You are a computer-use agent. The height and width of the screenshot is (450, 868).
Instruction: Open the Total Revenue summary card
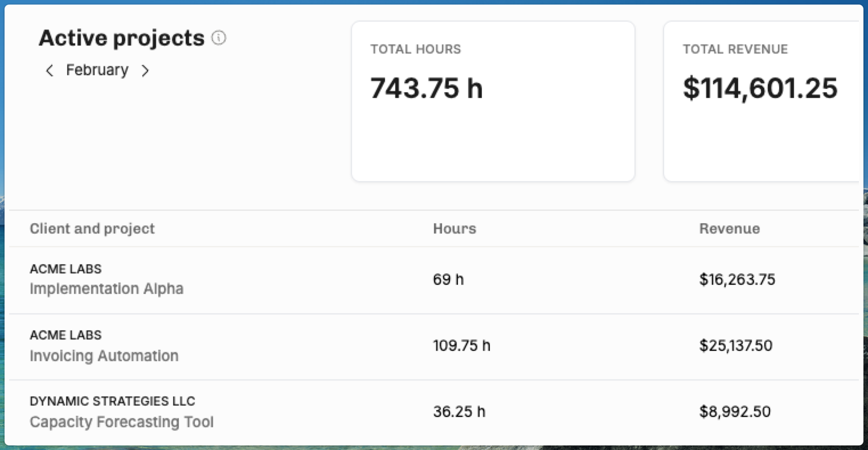pos(760,101)
